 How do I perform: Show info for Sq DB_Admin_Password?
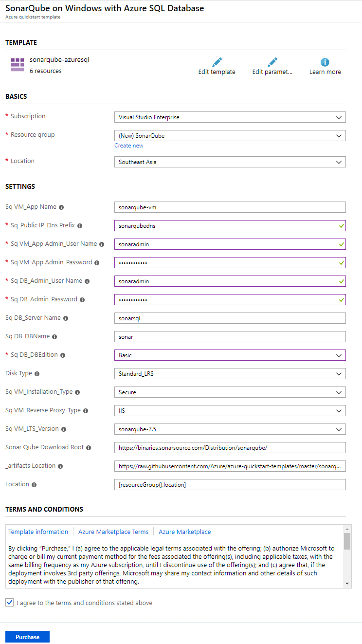click(x=82, y=300)
